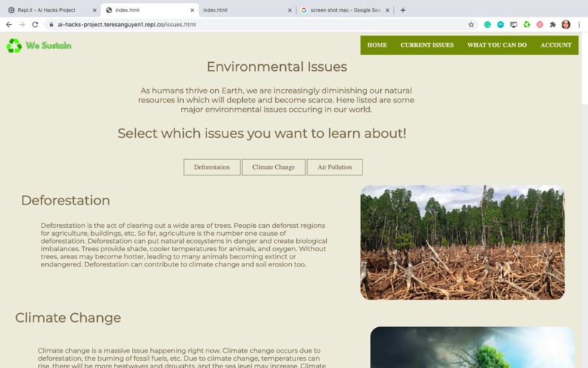The height and width of the screenshot is (368, 588).
Task: Open a new browser tab
Action: 403,10
